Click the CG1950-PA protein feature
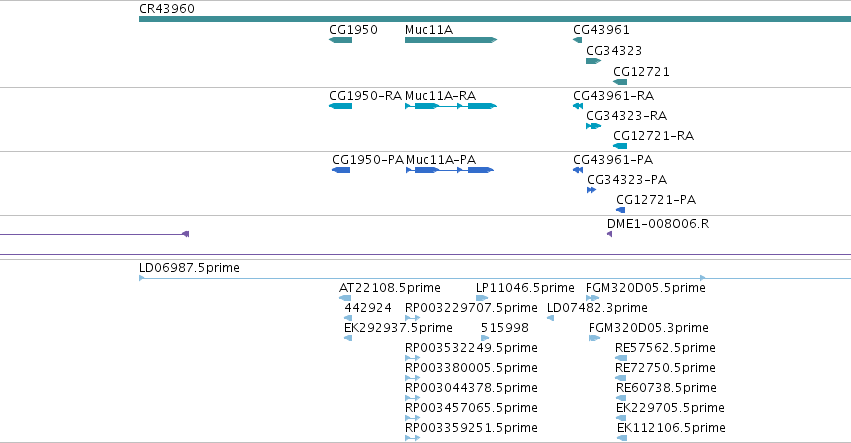This screenshot has width=851, height=443. point(341,170)
